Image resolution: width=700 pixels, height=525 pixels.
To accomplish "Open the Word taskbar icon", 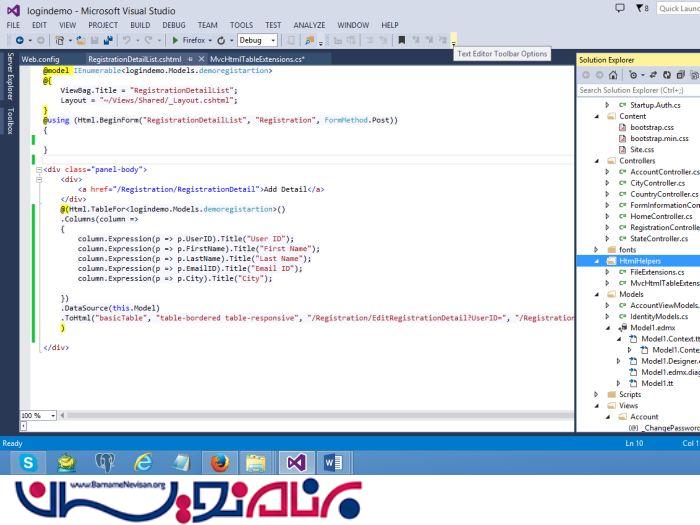I will 331,462.
